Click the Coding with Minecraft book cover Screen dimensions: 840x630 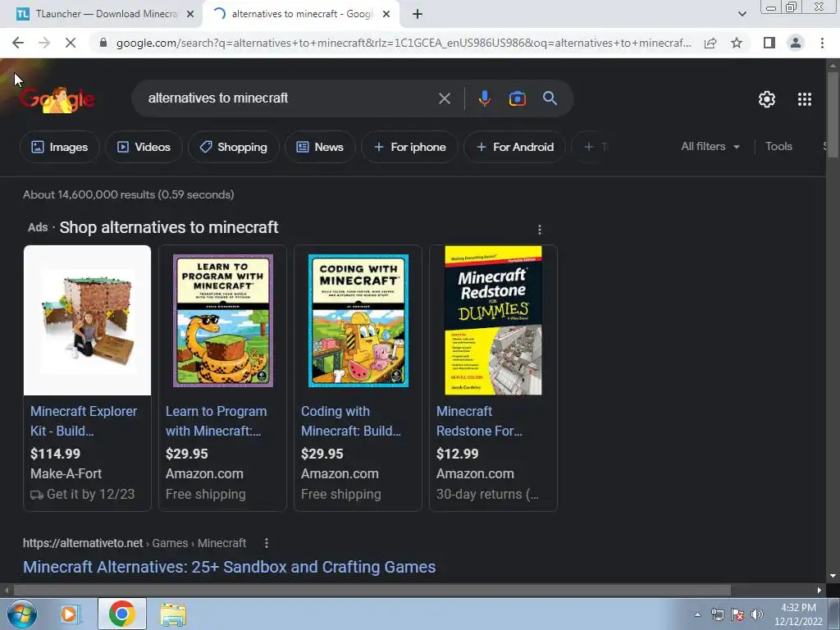tap(358, 321)
